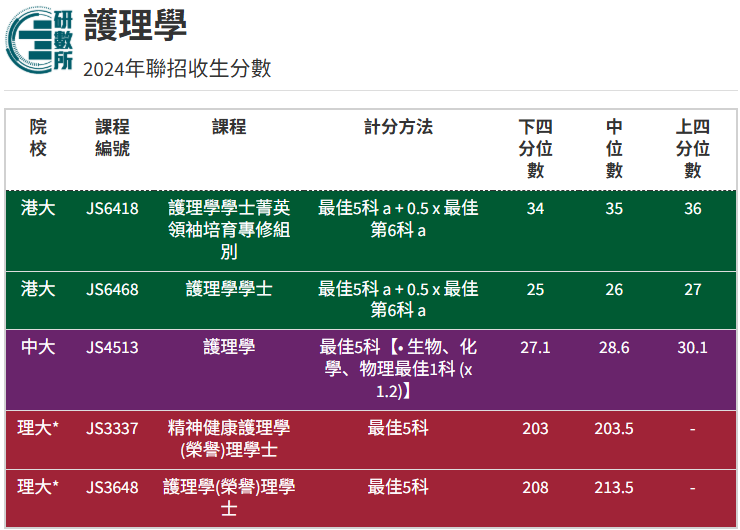740x530 pixels.
Task: Select the 護理學學士 programme name
Action: (229, 289)
